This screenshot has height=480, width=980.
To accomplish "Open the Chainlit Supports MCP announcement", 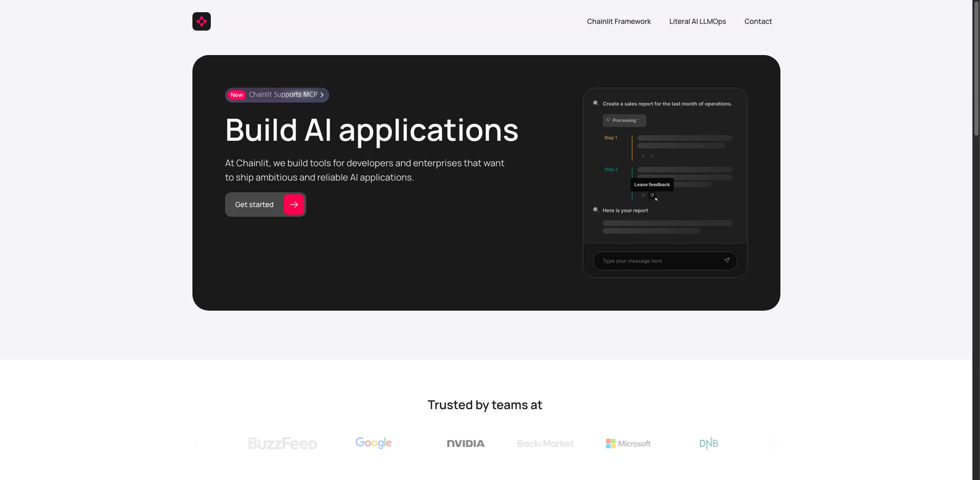I will tap(277, 95).
